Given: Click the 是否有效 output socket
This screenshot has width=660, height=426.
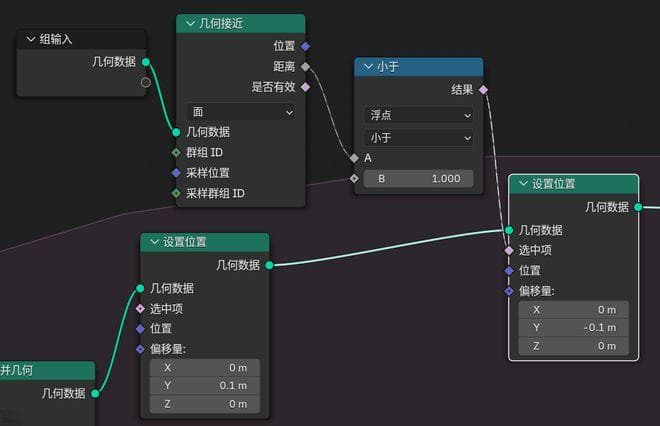Looking at the screenshot, I should point(306,87).
